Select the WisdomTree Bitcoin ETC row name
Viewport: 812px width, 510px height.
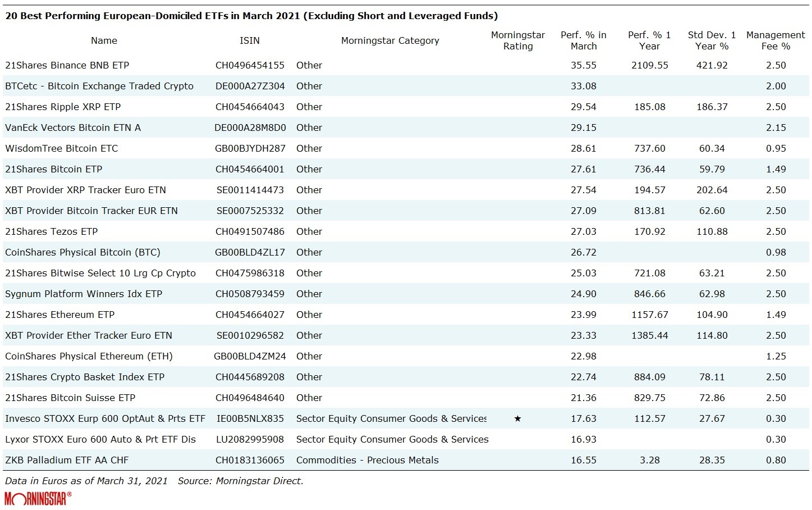point(62,148)
